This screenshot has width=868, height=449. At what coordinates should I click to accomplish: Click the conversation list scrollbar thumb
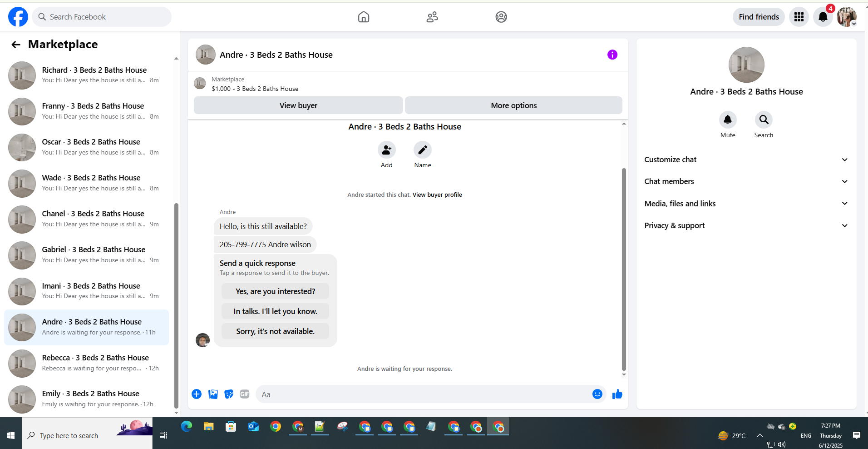[x=176, y=306]
